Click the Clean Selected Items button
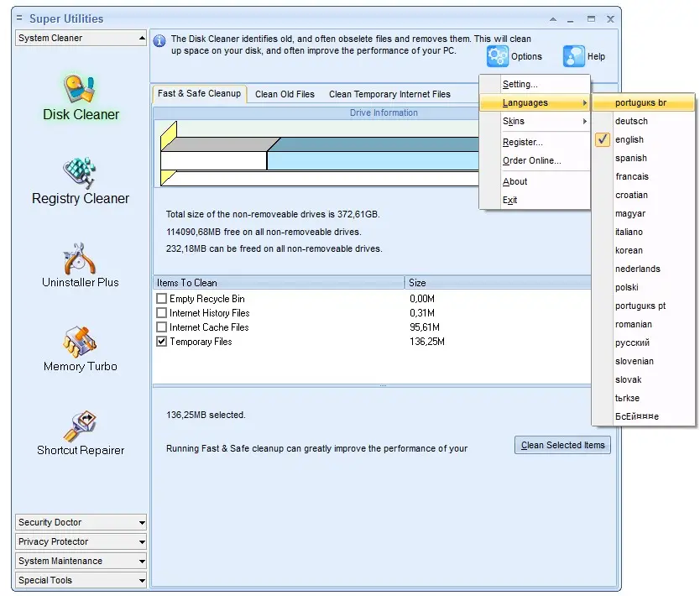 point(562,445)
